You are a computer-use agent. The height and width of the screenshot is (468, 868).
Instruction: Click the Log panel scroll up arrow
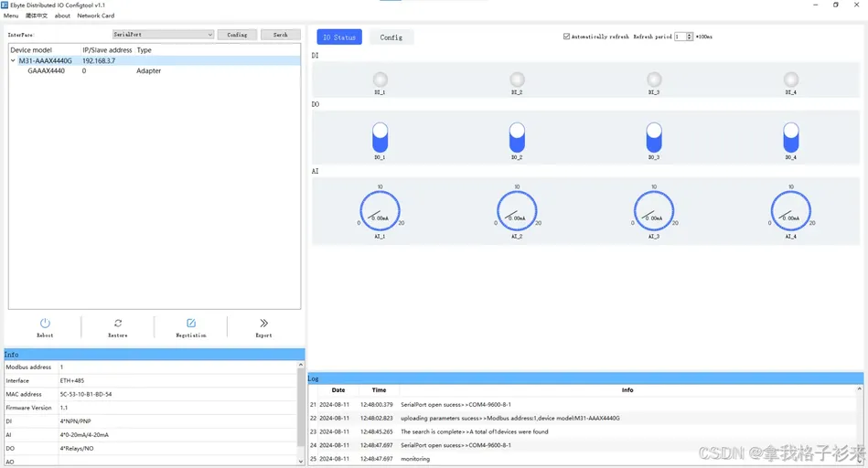tap(859, 388)
